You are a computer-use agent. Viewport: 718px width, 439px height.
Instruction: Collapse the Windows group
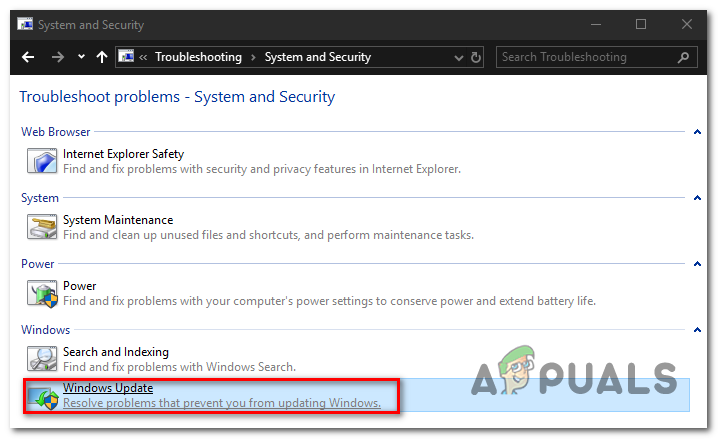pos(696,330)
